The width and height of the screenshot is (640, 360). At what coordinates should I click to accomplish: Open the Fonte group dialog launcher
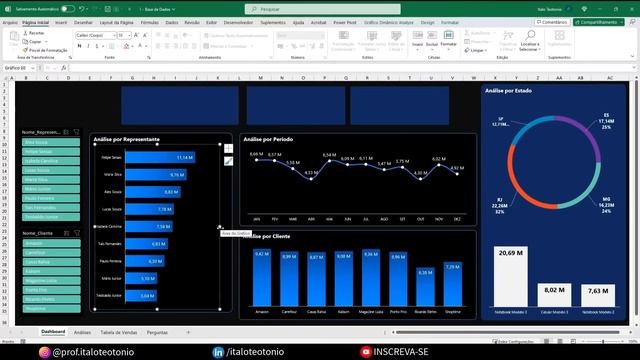pyautogui.click(x=149, y=58)
